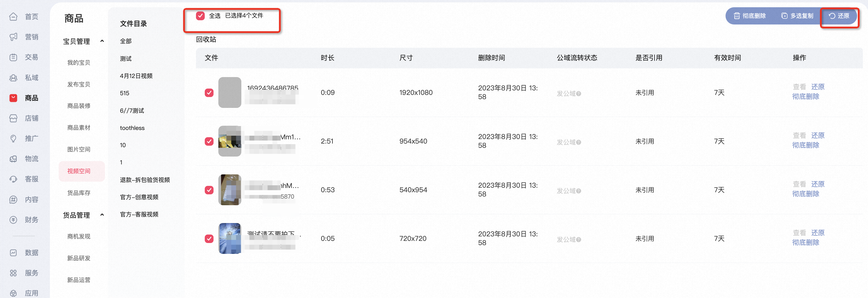Open the 财务 yen coin icon

[13, 220]
